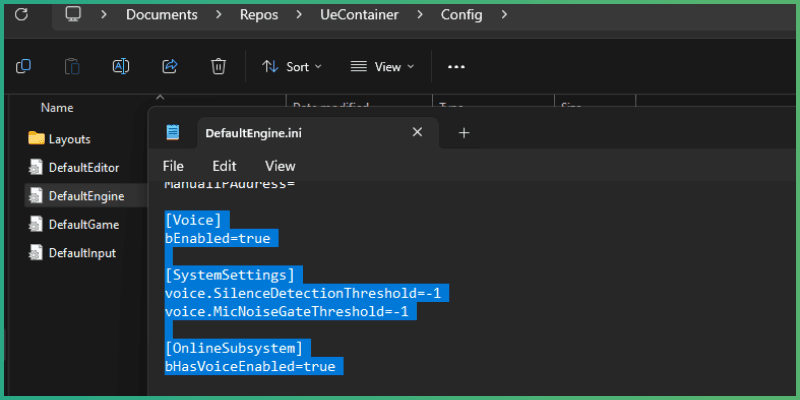This screenshot has width=800, height=400.
Task: Go to Repos in the breadcrumb
Action: coord(259,15)
